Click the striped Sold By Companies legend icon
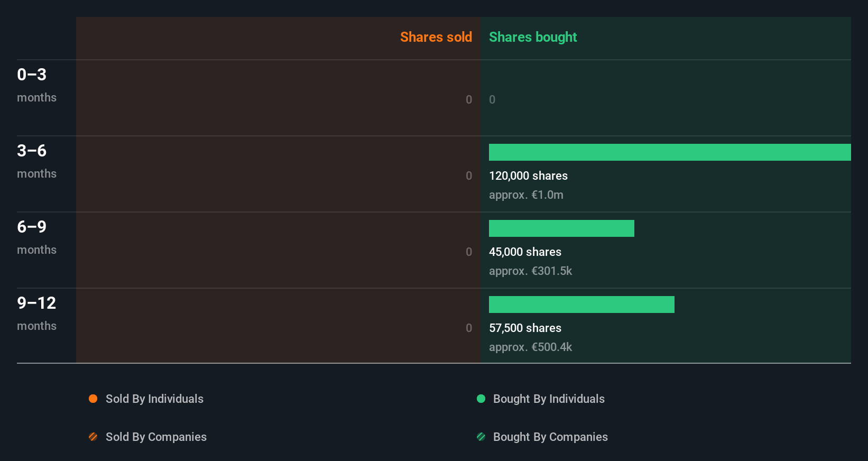The height and width of the screenshot is (461, 868). [93, 437]
